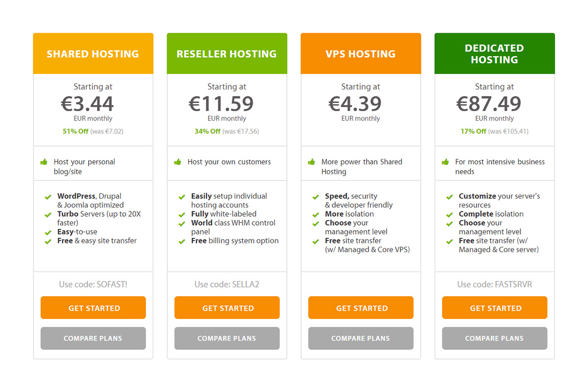Compare plans for VPS Hosting

[x=361, y=338]
